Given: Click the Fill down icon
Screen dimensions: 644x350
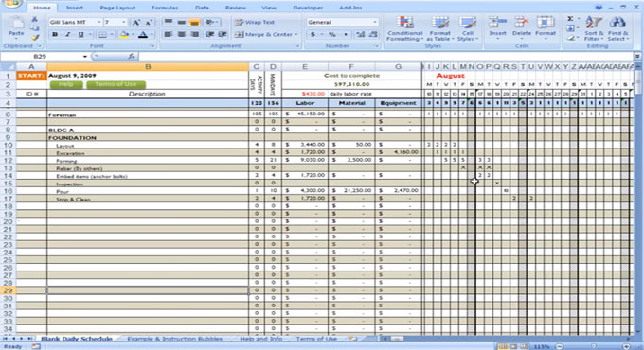Looking at the screenshot, I should (570, 28).
